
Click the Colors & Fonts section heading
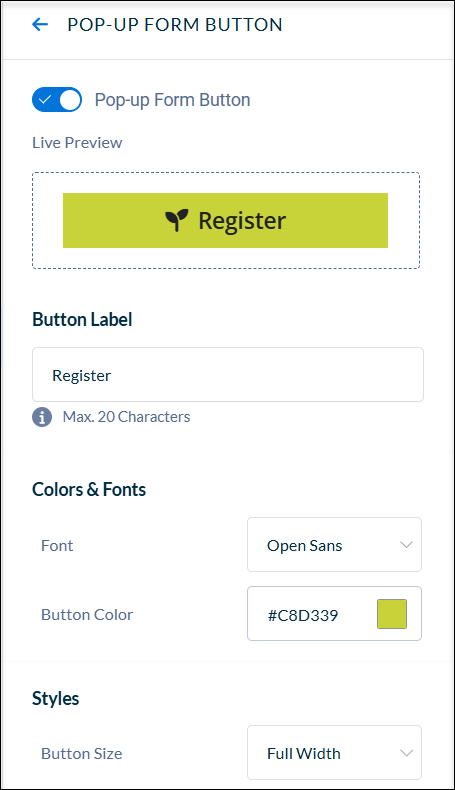[x=89, y=489]
